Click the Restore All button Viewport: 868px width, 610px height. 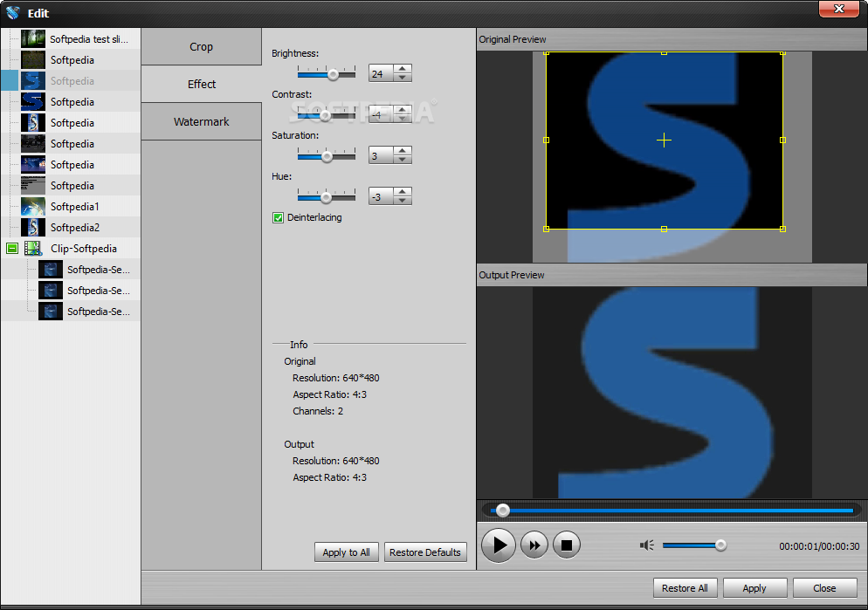click(685, 588)
